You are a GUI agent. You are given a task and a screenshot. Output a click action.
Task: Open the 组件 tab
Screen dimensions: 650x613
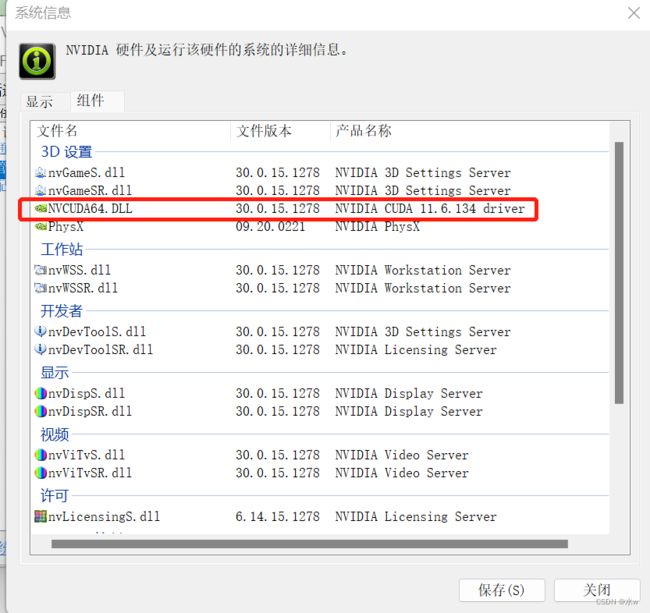(90, 101)
